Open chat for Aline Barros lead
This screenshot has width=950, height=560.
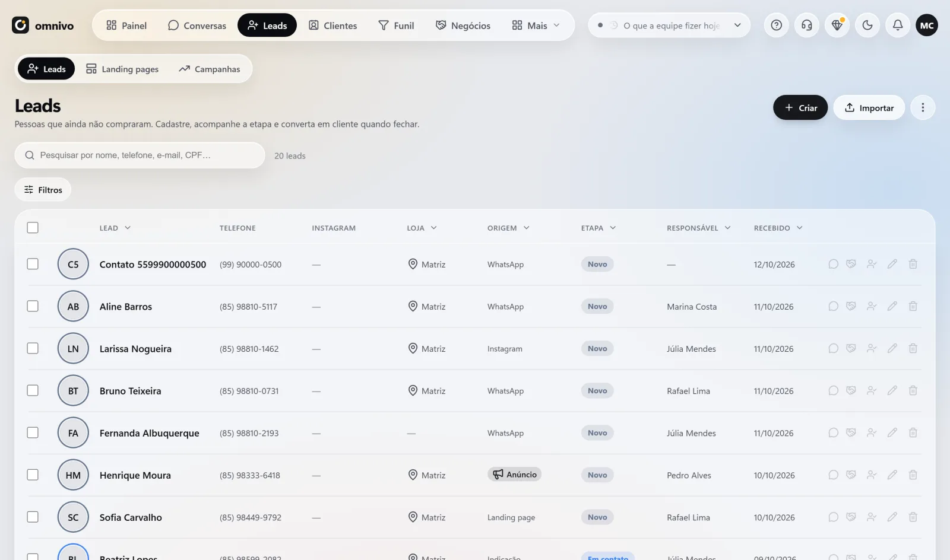(x=833, y=306)
